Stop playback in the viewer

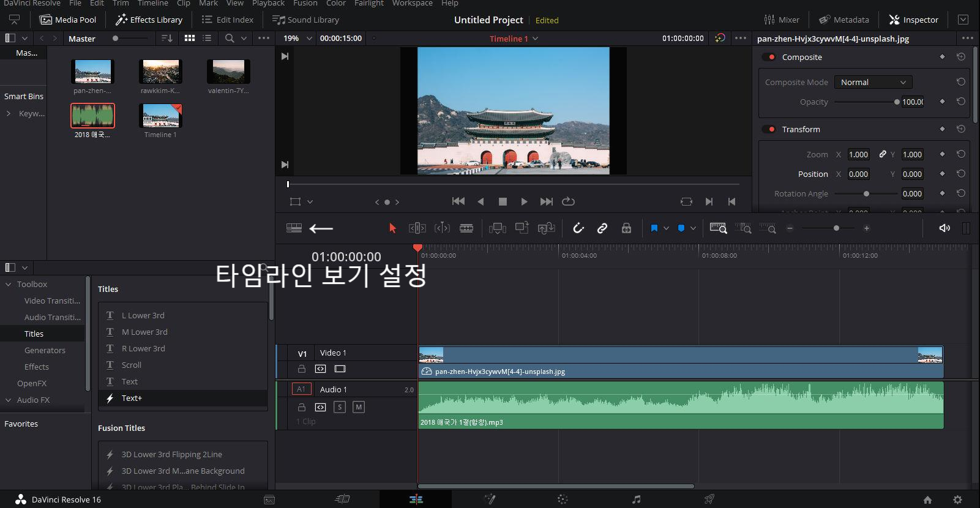[x=503, y=201]
